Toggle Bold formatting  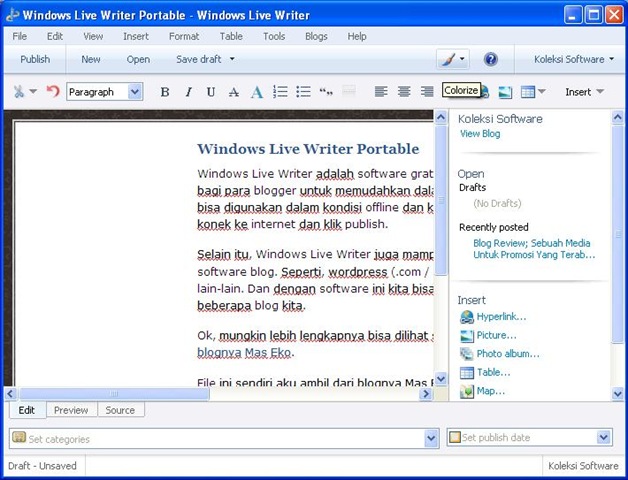[165, 92]
